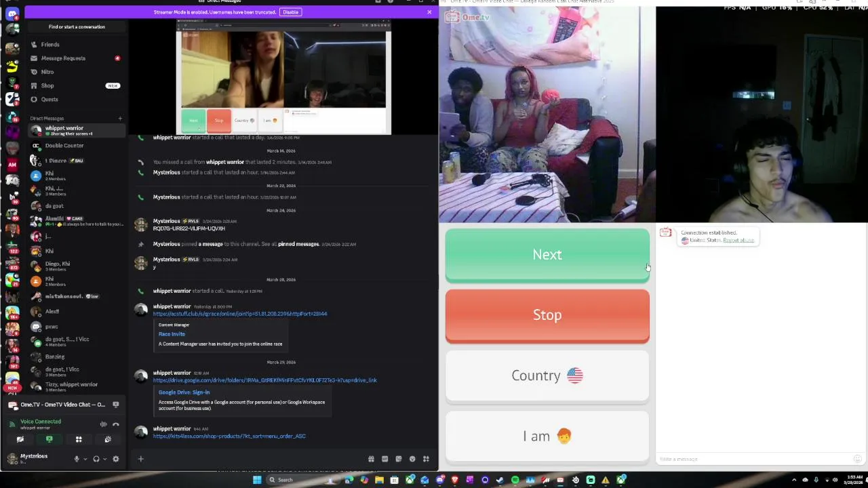Open Google Drive folder link
Viewport: 868px width, 488px height.
click(264, 380)
